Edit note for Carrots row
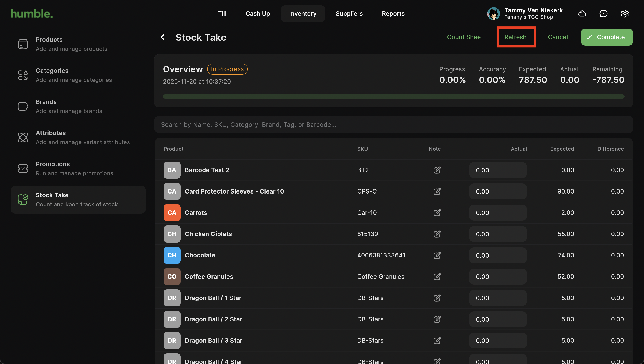 [437, 213]
